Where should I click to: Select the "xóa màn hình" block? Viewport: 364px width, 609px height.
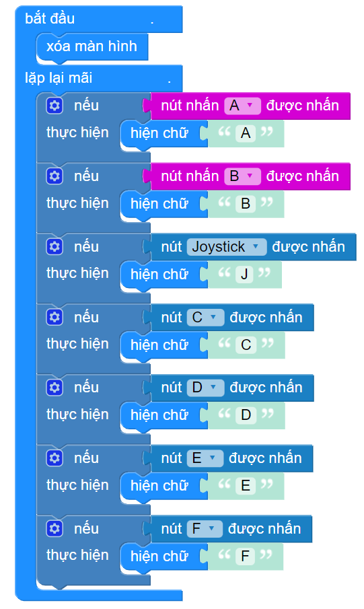[x=92, y=47]
